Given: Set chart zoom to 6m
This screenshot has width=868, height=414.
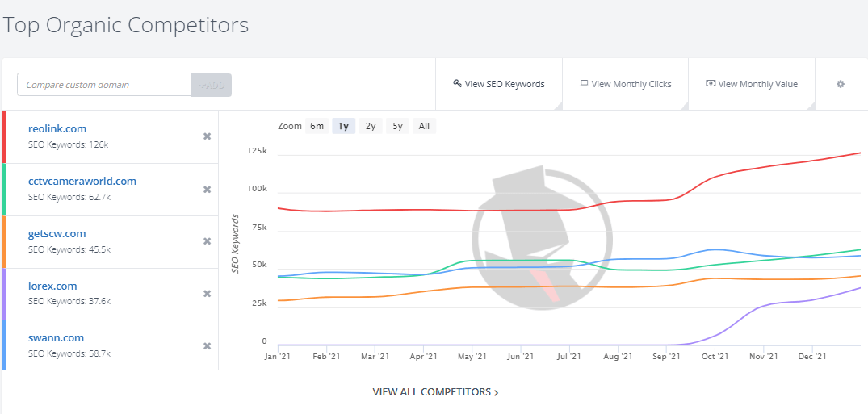Looking at the screenshot, I should [x=317, y=126].
